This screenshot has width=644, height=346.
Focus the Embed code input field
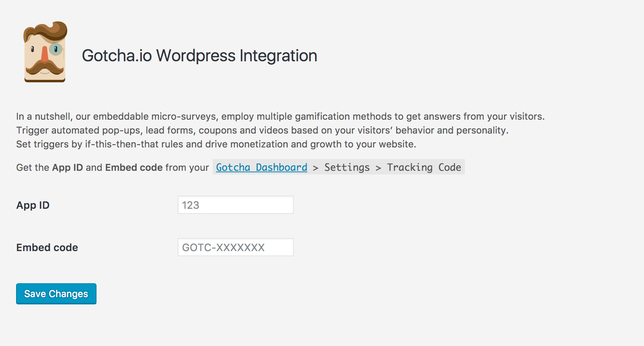pyautogui.click(x=236, y=247)
